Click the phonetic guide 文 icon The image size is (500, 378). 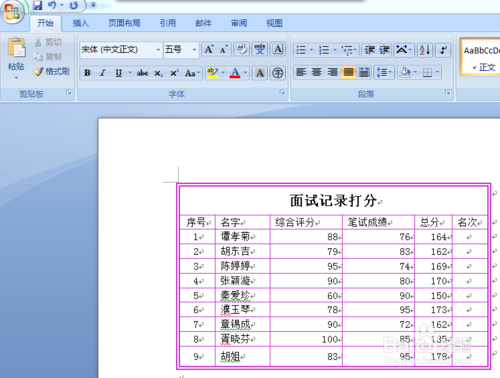(x=260, y=50)
